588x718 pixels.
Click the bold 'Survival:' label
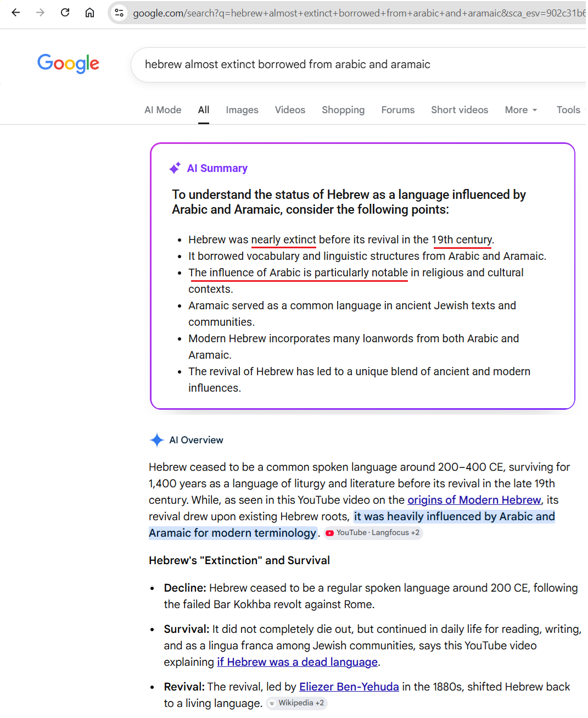coord(187,629)
